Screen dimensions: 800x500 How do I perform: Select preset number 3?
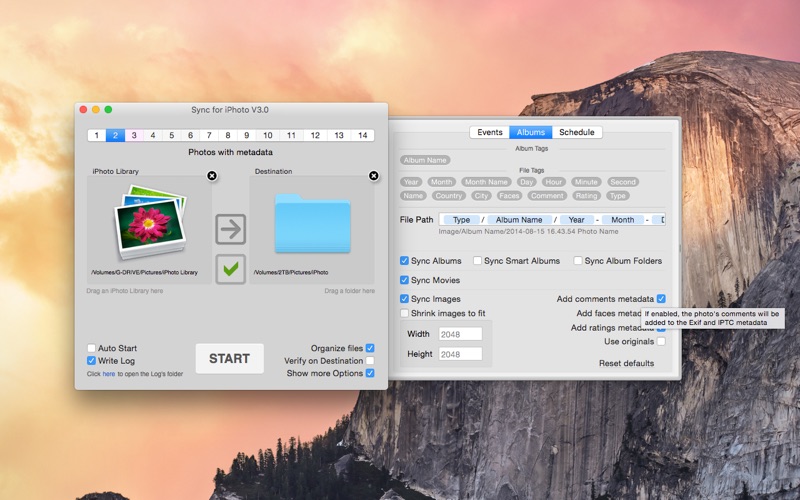click(134, 135)
